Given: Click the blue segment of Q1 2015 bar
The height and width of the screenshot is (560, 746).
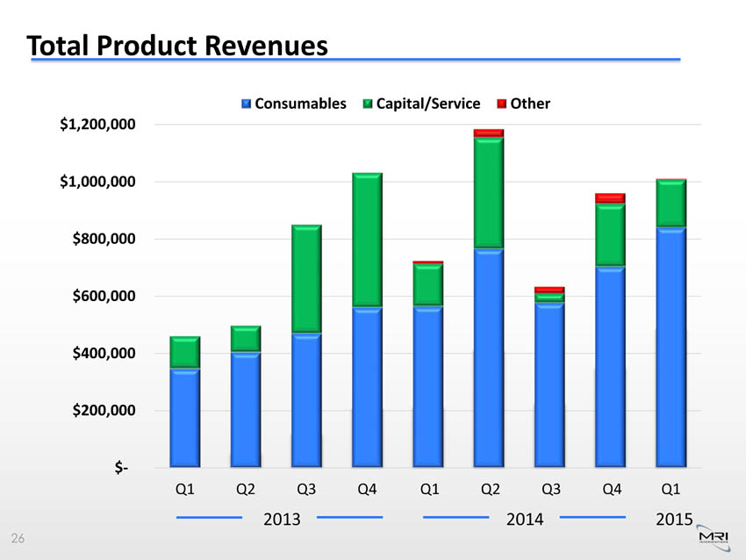Looking at the screenshot, I should tap(671, 347).
